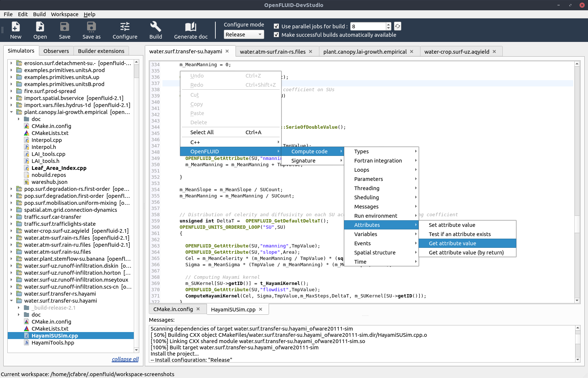This screenshot has width=588, height=378.
Task: Open CMakeLists.txt under plant.canopy.lai-growth.empirical
Action: (x=50, y=133)
